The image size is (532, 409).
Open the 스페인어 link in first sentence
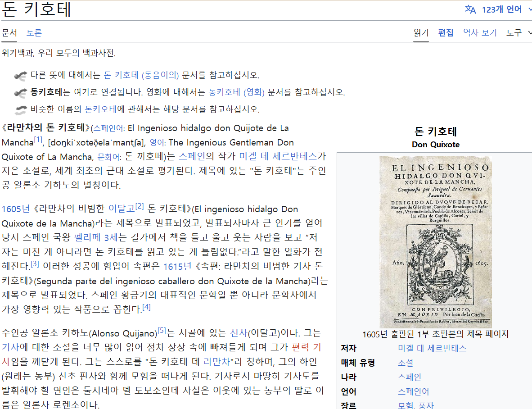[x=108, y=128]
